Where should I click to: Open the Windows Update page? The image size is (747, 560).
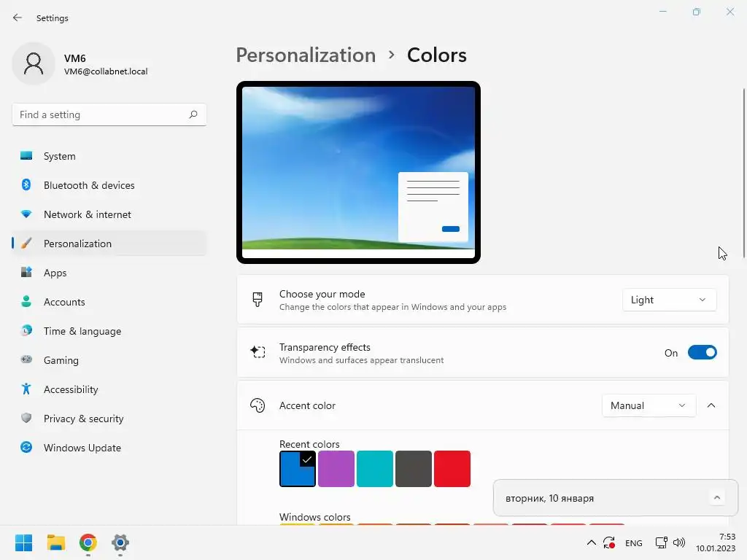tap(109, 448)
